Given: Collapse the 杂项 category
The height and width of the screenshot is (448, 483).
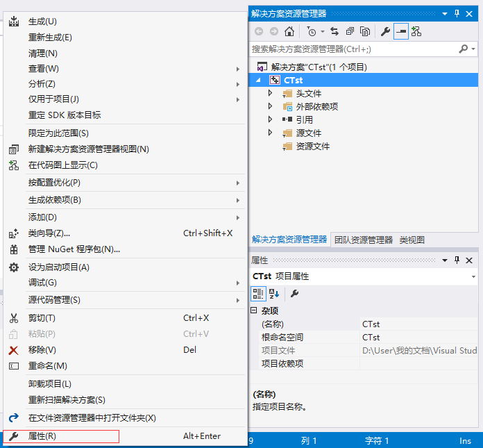Looking at the screenshot, I should pos(254,310).
